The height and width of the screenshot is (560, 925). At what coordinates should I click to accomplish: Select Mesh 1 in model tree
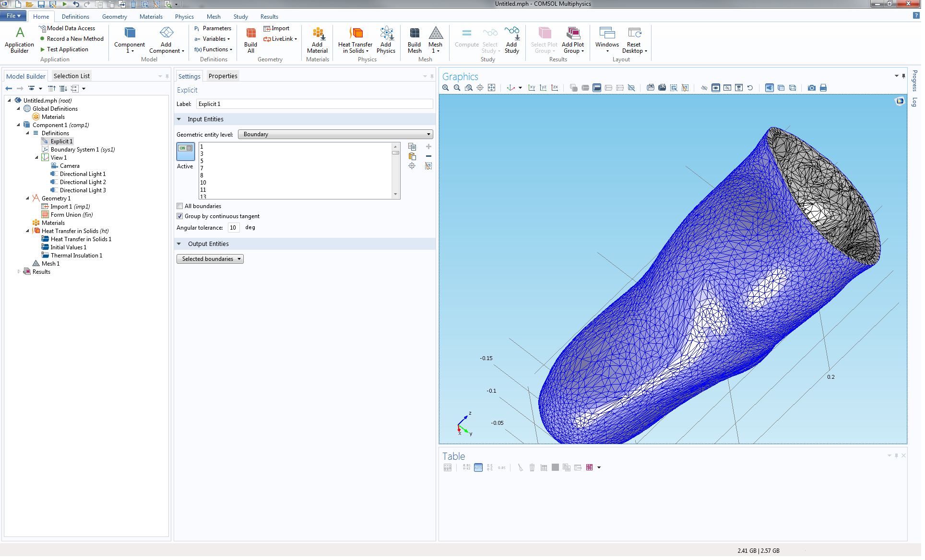pos(50,265)
